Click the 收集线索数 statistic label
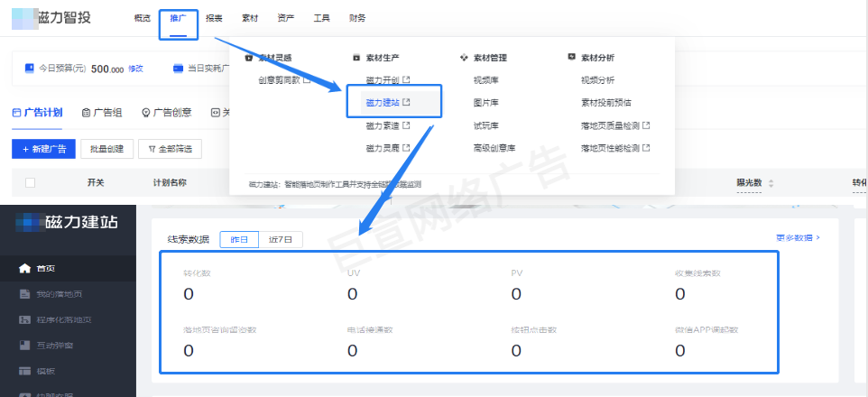Screen dimensions: 868x397 [x=698, y=273]
